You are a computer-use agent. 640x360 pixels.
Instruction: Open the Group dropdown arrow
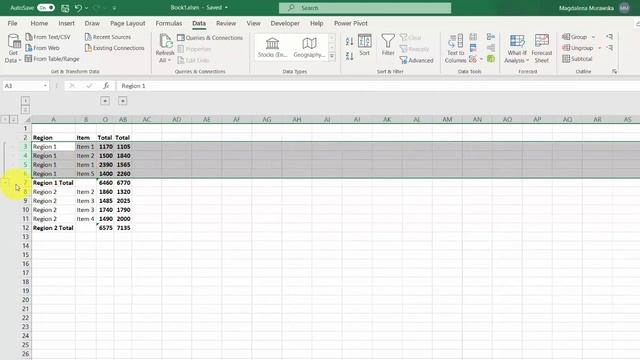593,37
